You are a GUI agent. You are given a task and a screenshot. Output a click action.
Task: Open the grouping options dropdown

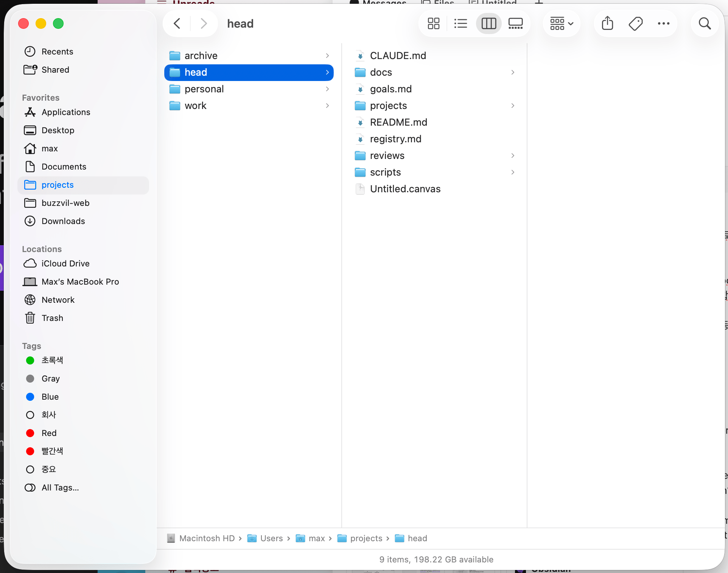coord(561,23)
